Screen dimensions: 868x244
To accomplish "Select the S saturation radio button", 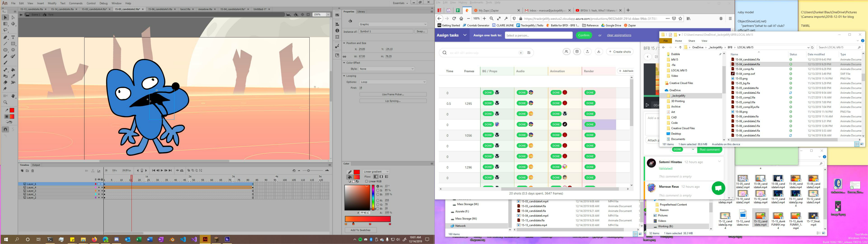I will coord(378,190).
